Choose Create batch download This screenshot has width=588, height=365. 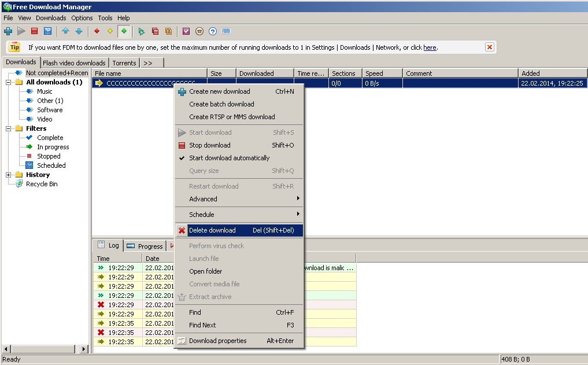pos(239,104)
